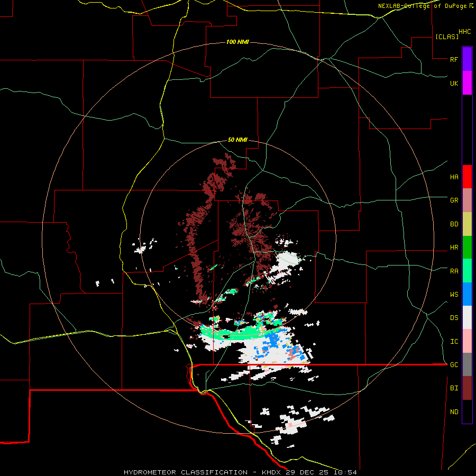Click the black ND legend color swatch

tap(467, 411)
